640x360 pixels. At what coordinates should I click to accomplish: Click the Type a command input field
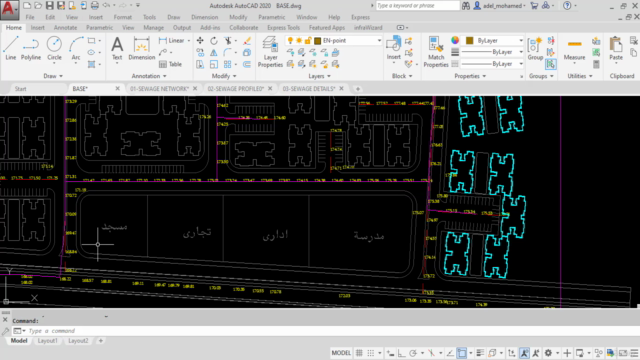coord(327,331)
